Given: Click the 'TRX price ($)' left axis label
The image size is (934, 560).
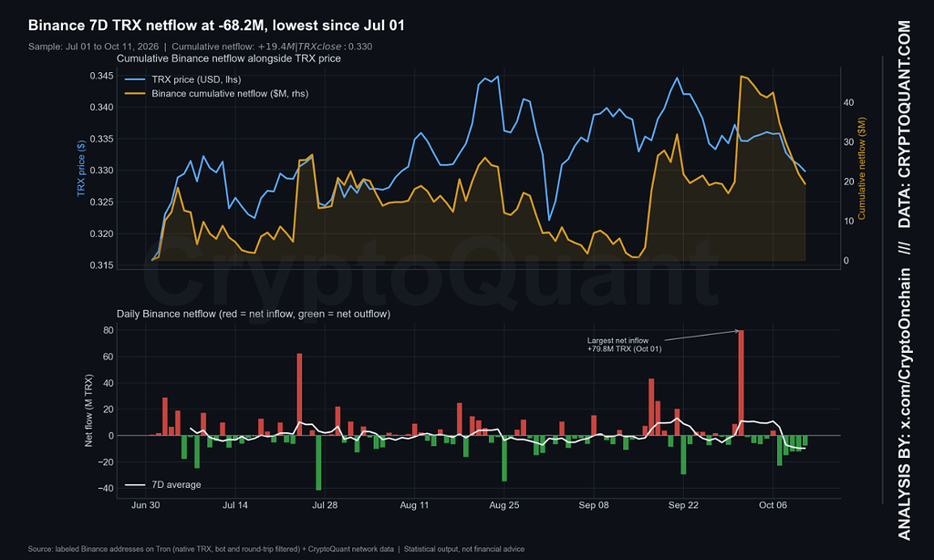Looking at the screenshot, I should click(81, 169).
